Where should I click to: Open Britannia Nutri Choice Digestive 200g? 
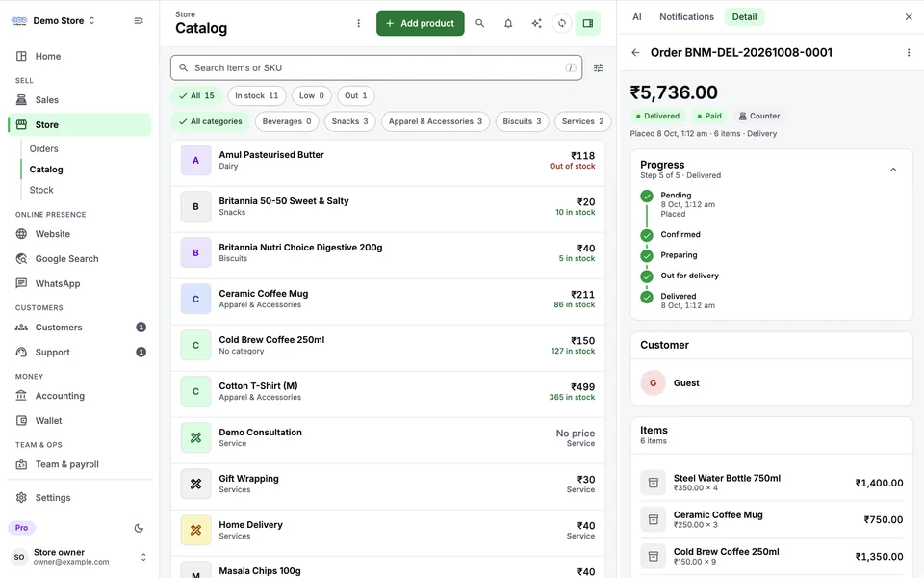click(x=388, y=253)
